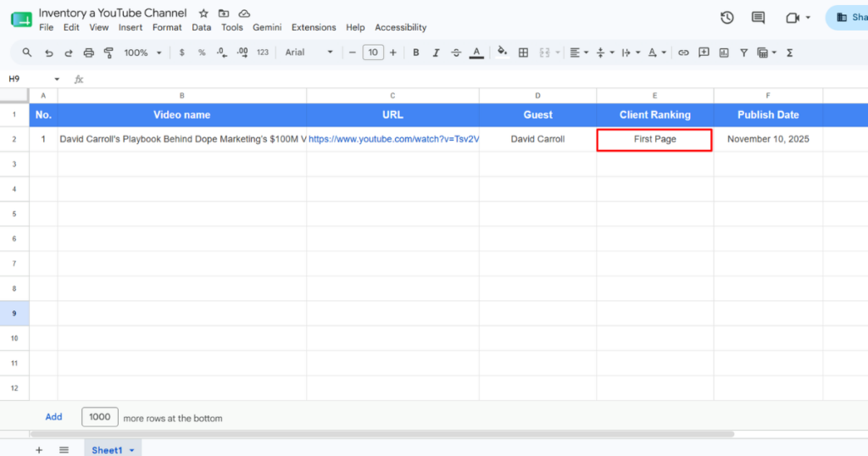The width and height of the screenshot is (868, 456).
Task: Click the merge cells icon
Action: (545, 53)
